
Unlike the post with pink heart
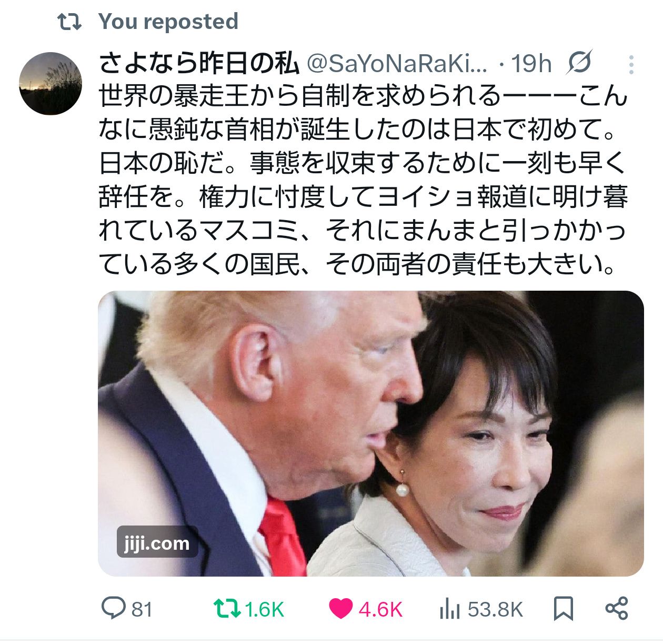[x=341, y=609]
